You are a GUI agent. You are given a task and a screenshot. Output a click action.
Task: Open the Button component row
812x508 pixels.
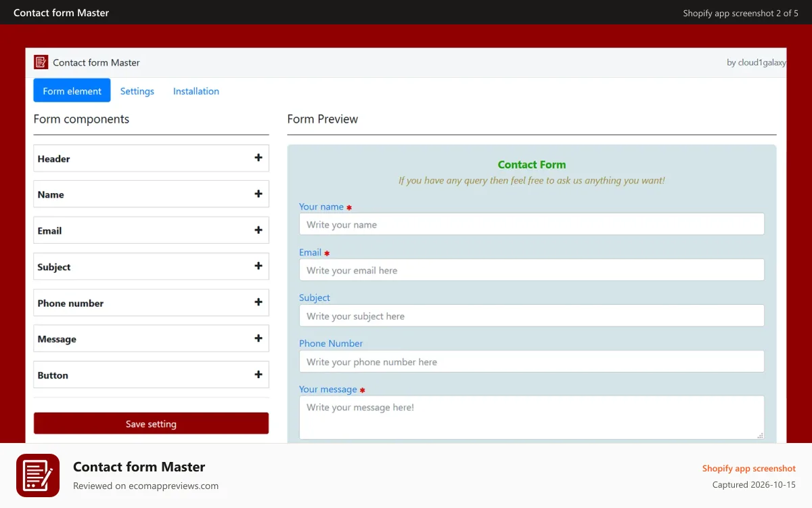[x=151, y=375]
